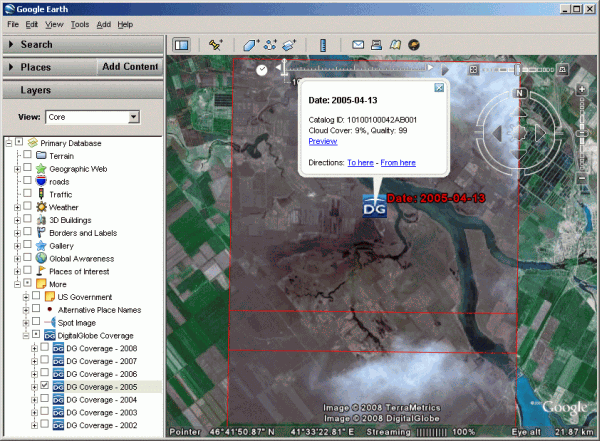Screen dimensions: 600x441
Task: Expand the Search panel triangle
Action: [11, 44]
